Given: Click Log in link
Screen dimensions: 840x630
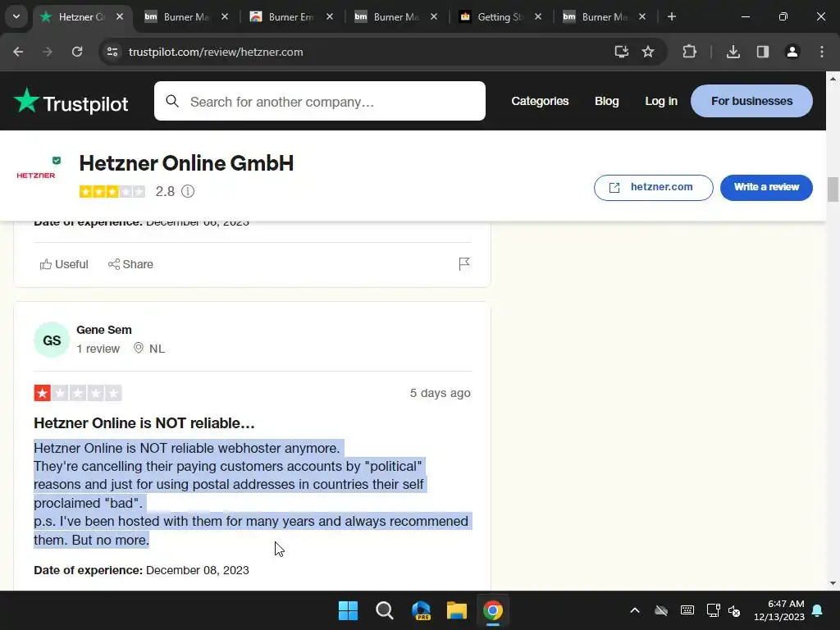Looking at the screenshot, I should pos(661,101).
